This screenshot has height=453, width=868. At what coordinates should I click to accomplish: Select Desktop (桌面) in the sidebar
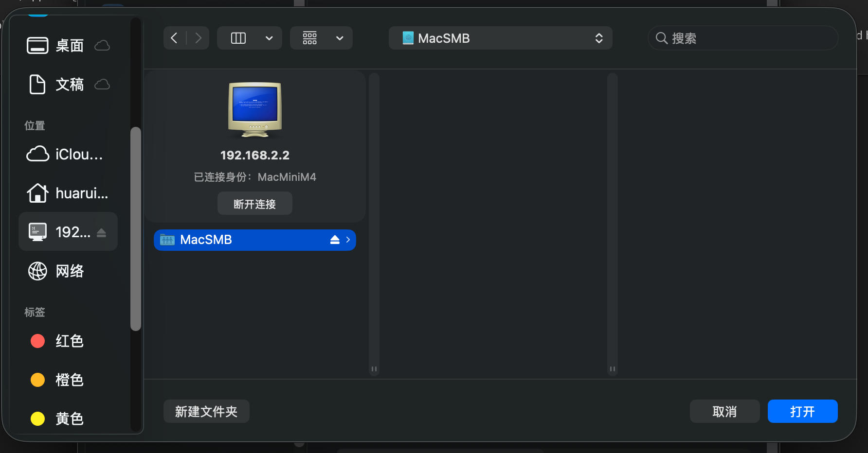point(69,46)
